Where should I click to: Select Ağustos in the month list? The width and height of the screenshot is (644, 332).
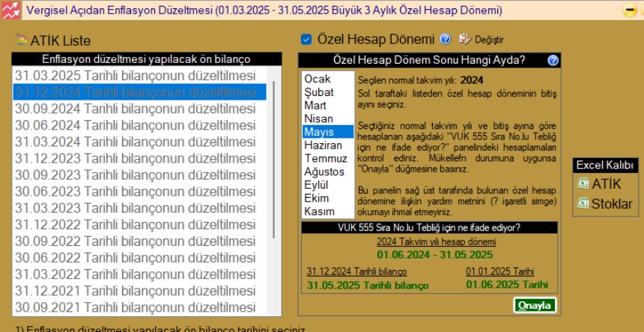328,172
